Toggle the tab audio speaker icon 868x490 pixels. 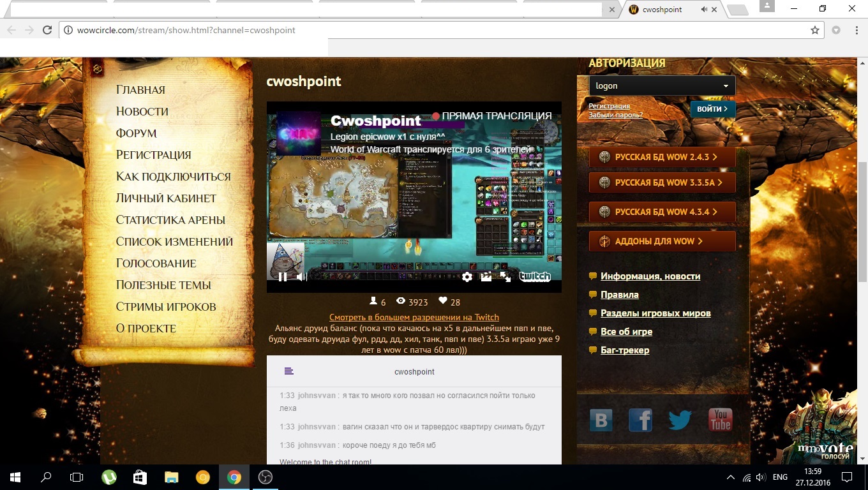pyautogui.click(x=704, y=10)
